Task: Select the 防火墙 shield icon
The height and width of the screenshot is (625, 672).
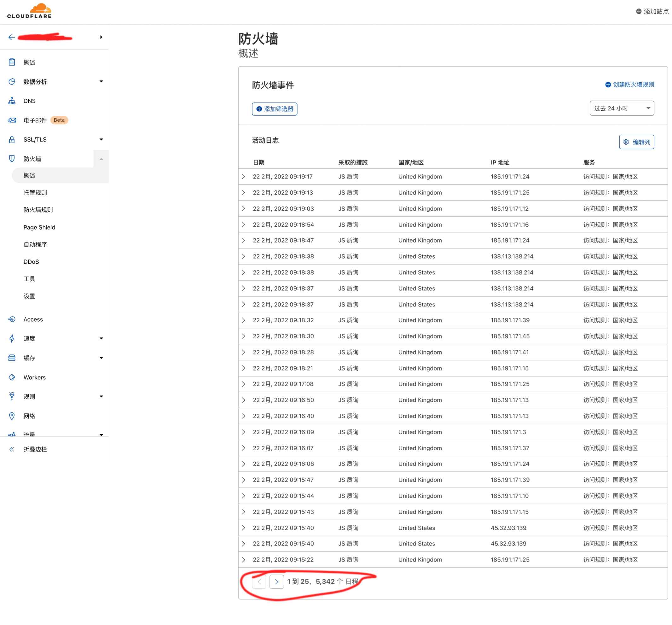Action: (x=12, y=158)
